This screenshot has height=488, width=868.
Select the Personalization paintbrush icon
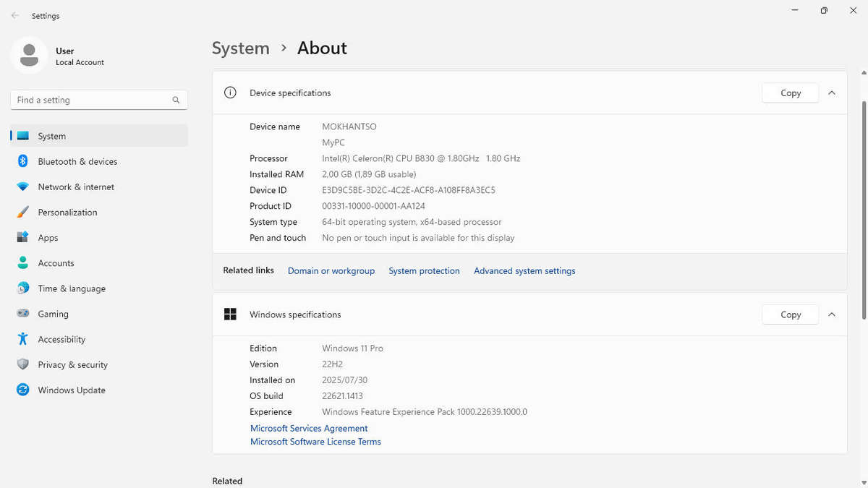coord(23,212)
